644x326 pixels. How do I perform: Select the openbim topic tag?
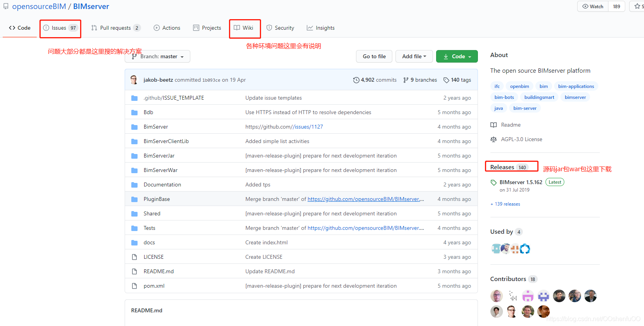pos(519,86)
